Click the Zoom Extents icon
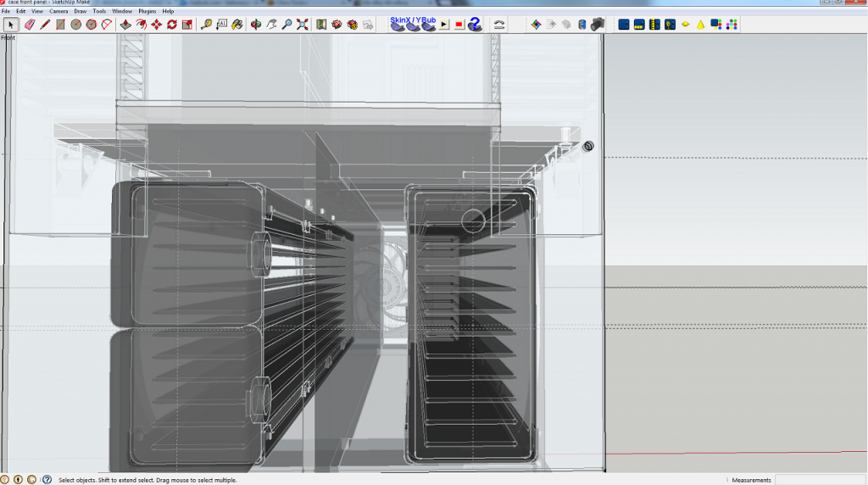 click(x=303, y=25)
